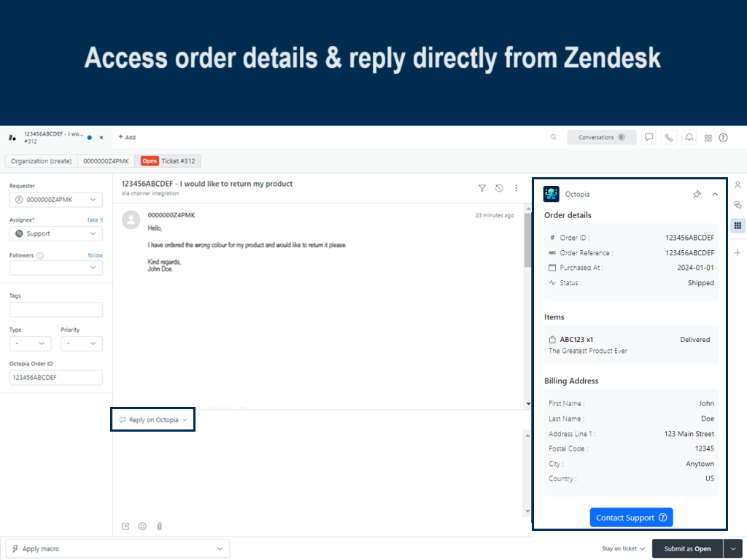
Task: Click the Octopia Order ID field
Action: tap(56, 378)
